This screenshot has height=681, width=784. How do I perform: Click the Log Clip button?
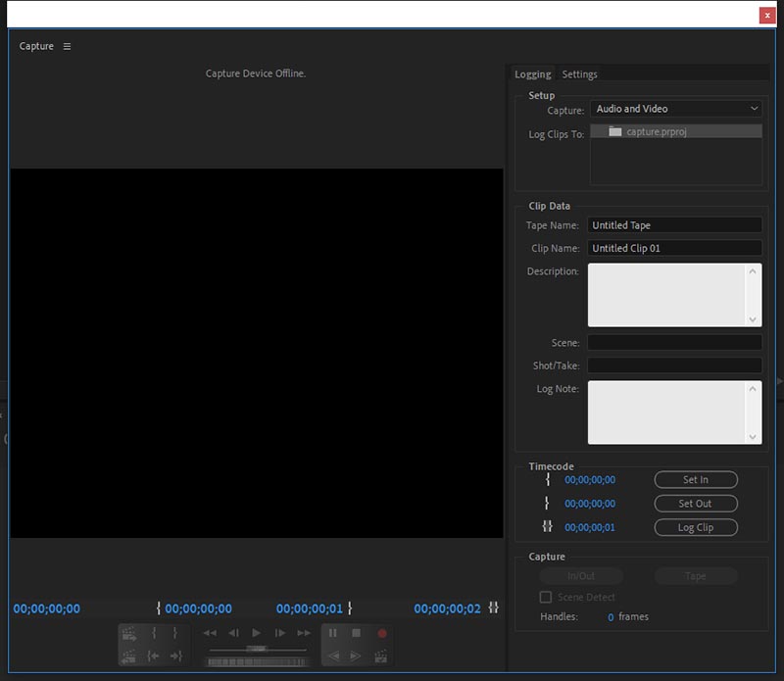pos(696,527)
